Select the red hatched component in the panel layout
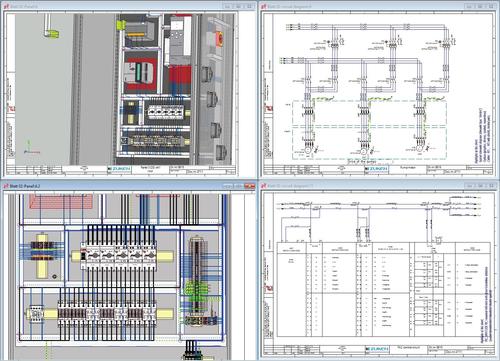This screenshot has height=361, width=500. click(61, 201)
